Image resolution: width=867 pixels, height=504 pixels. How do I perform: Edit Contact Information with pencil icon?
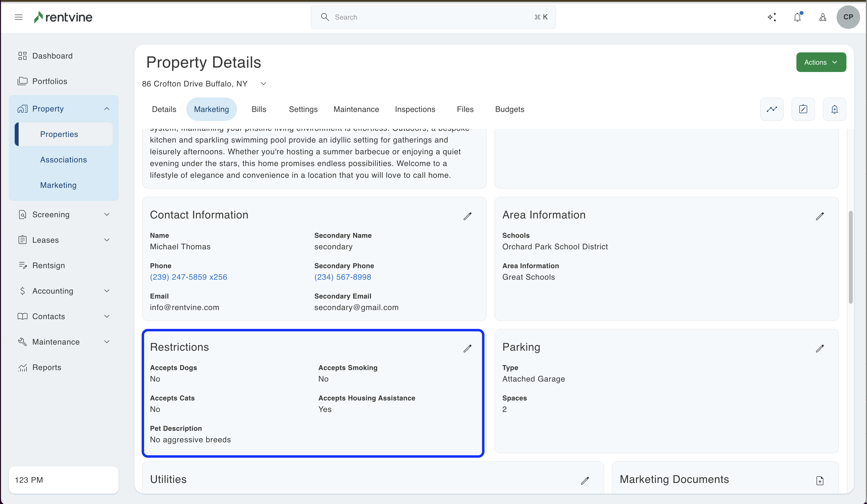pos(467,216)
